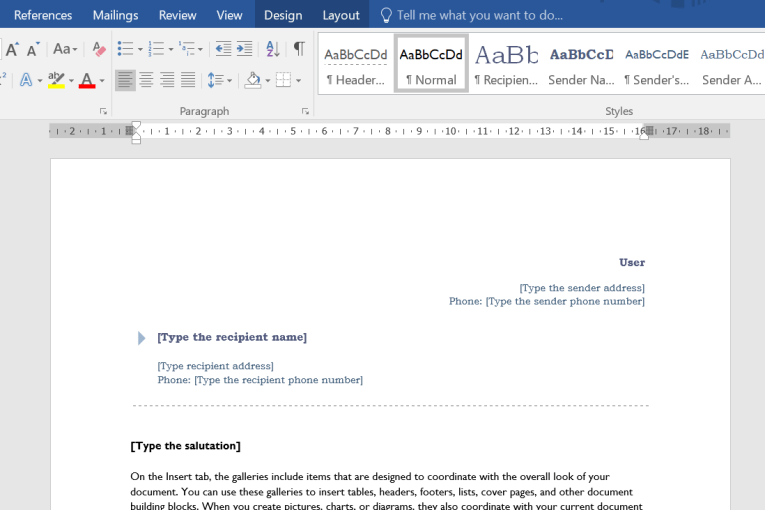Click Increase Indent icon

click(244, 49)
